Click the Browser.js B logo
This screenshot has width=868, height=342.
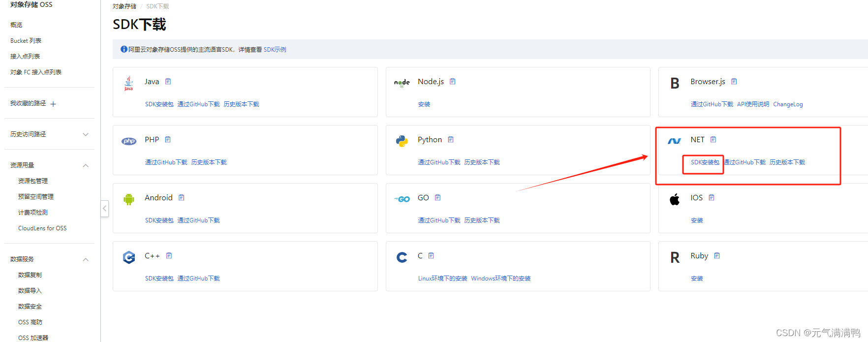[675, 83]
